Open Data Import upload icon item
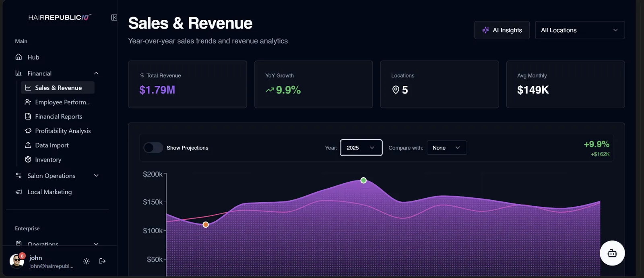The image size is (644, 278). 28,145
